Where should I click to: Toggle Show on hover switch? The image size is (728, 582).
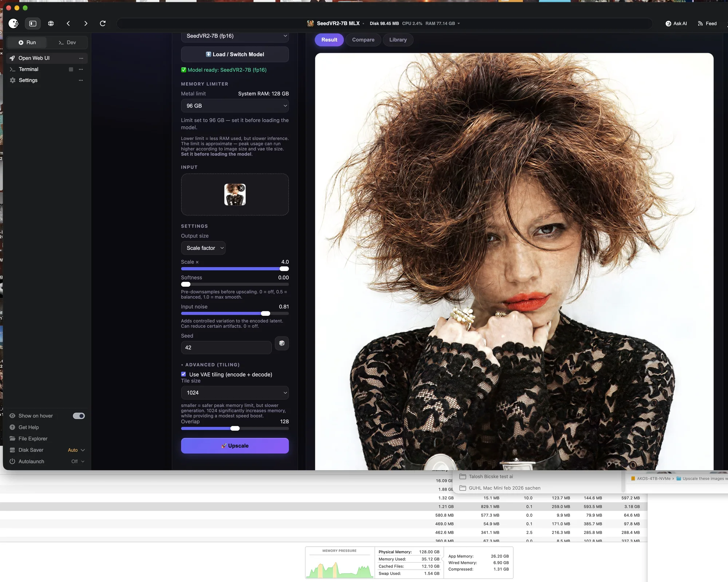point(79,416)
